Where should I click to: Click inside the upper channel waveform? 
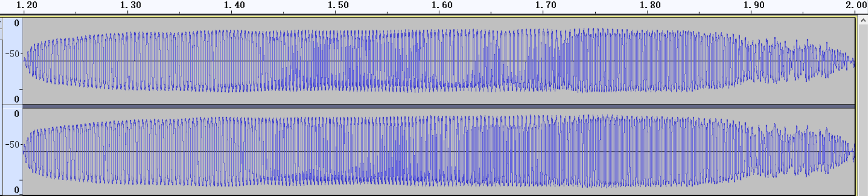[x=439, y=61]
